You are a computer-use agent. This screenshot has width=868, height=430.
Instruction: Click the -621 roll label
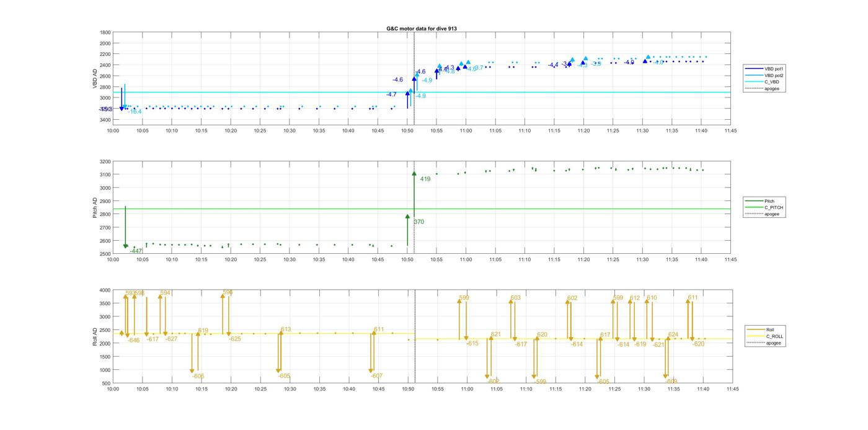click(658, 344)
